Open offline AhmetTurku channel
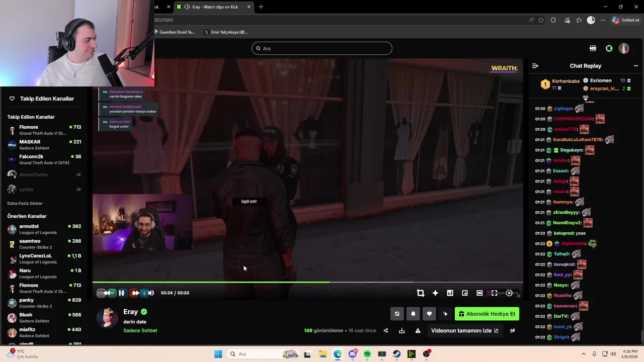The width and height of the screenshot is (644, 362). pos(44,174)
